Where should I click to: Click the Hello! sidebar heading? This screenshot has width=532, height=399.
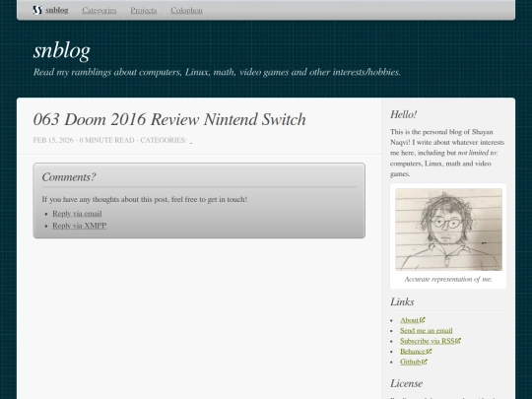pyautogui.click(x=403, y=114)
